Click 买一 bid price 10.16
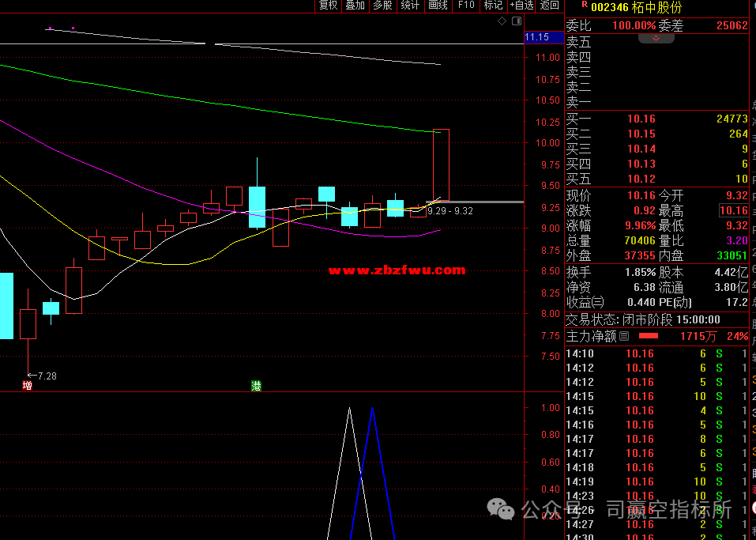Viewport: 756px width, 540px height. click(x=641, y=119)
